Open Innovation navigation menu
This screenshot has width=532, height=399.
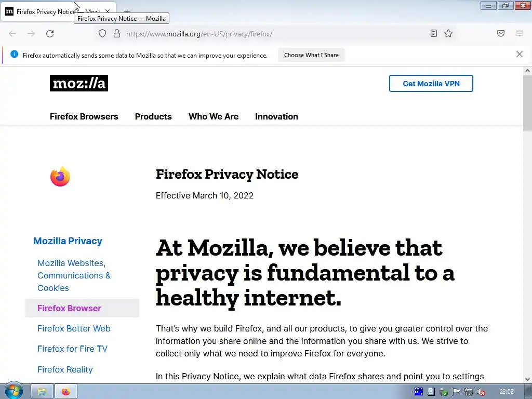coord(276,116)
